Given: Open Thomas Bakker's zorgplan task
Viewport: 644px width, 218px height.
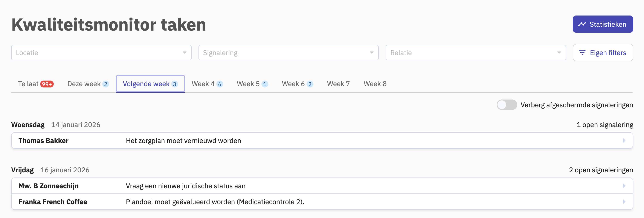Looking at the screenshot, I should pyautogui.click(x=183, y=141).
